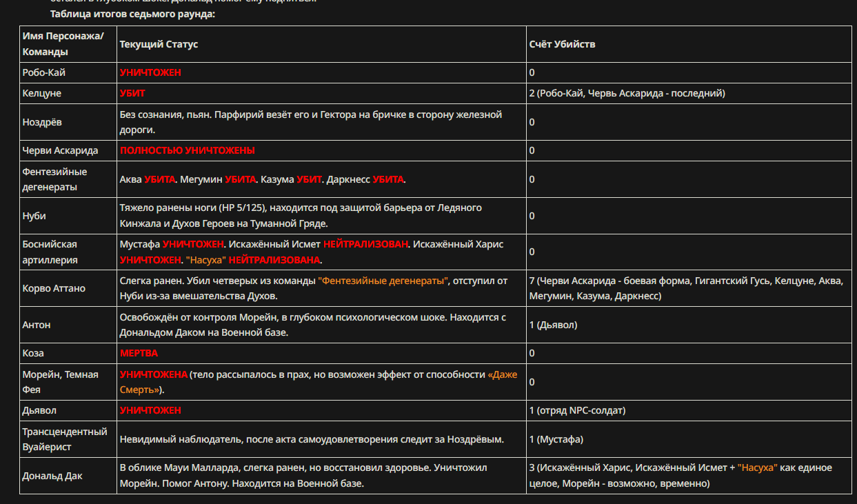Click status "Освобождён от контроля Морейн..."
Viewport: 857px width, 504px height.
click(x=313, y=325)
